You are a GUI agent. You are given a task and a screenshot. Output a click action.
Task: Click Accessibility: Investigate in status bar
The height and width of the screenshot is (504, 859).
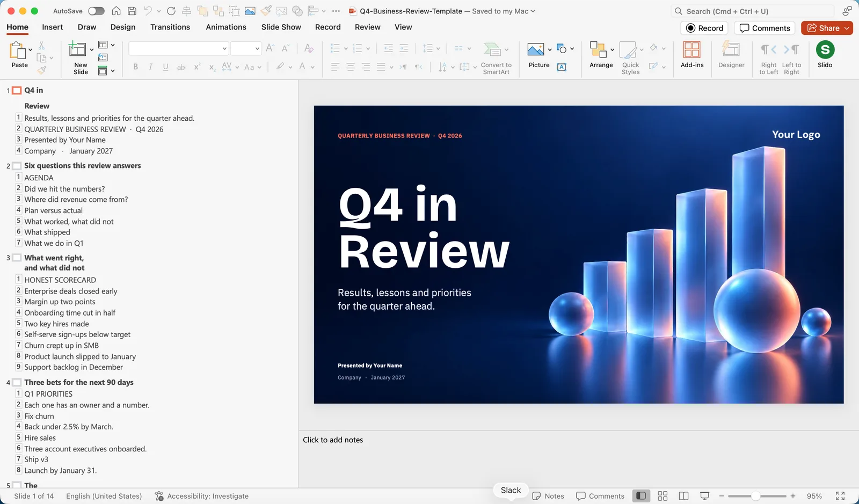(x=202, y=496)
